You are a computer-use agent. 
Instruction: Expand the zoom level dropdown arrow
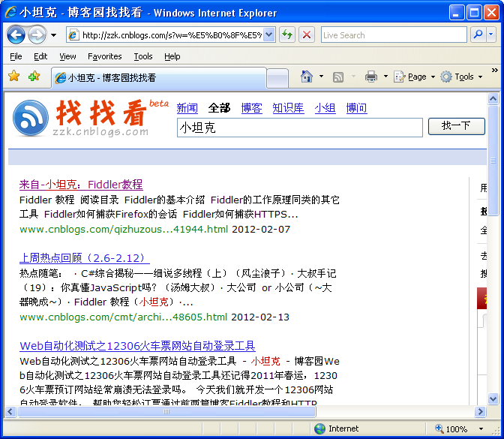tap(481, 429)
